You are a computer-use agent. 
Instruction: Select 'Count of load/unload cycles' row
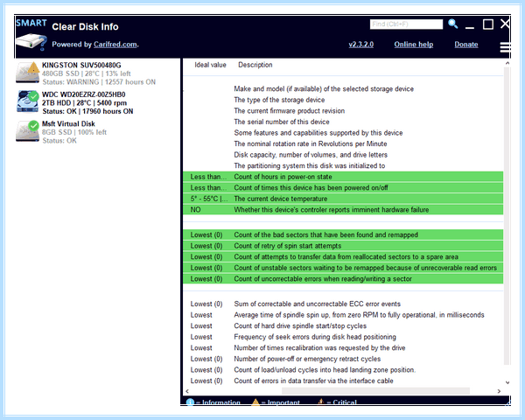coord(343,370)
